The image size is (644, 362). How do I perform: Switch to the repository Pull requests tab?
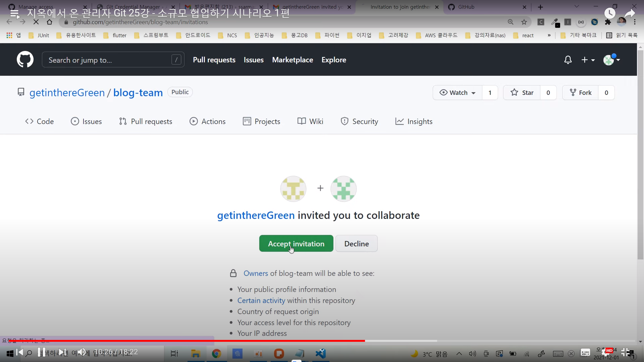click(x=146, y=121)
